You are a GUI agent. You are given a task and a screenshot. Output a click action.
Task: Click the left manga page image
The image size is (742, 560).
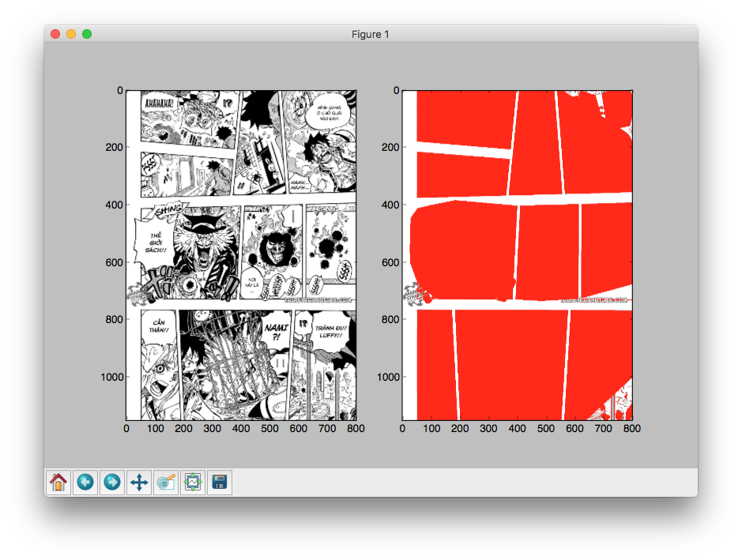click(241, 255)
